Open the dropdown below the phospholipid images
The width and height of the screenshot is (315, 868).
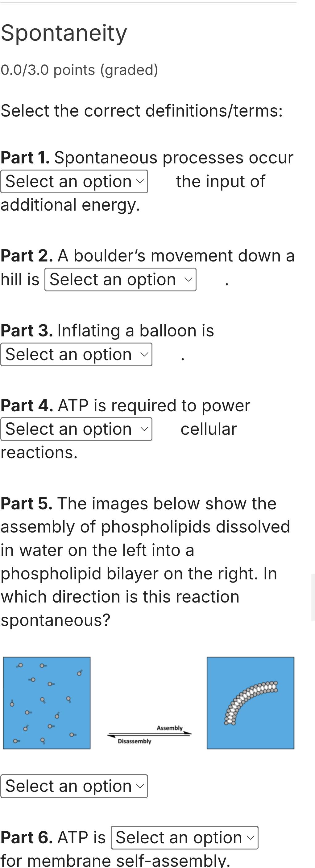[x=74, y=786]
